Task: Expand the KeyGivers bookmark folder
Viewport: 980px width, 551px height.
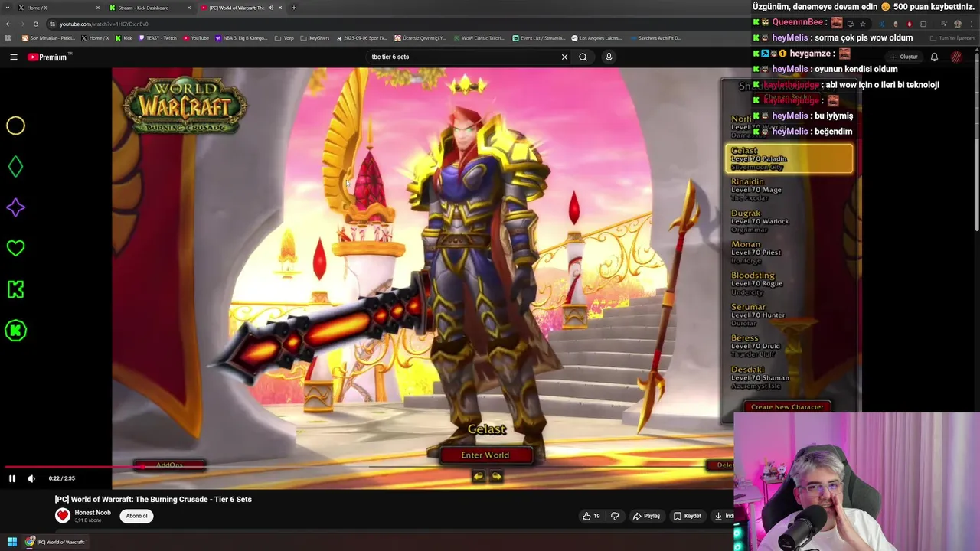Action: click(315, 37)
